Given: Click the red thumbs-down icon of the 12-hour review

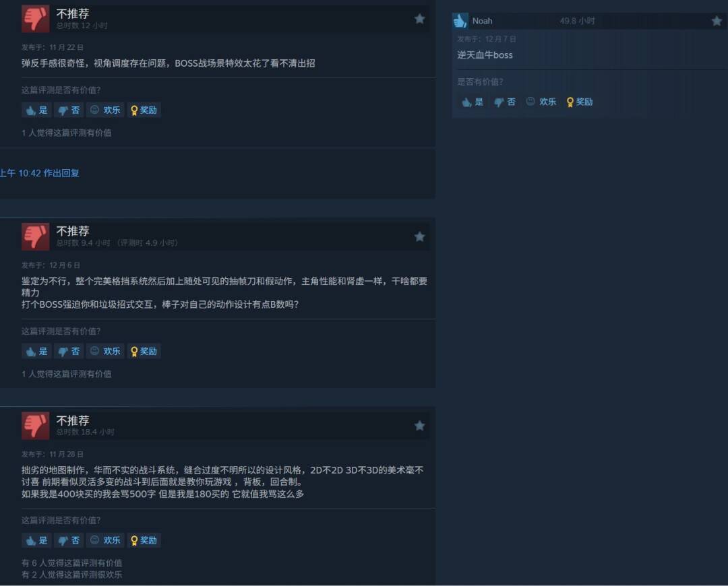Looking at the screenshot, I should (35, 19).
